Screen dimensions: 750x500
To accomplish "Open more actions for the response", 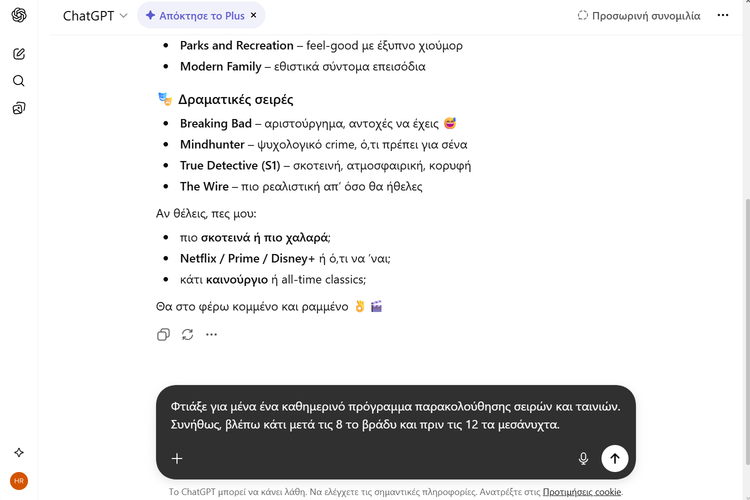I will tap(211, 335).
